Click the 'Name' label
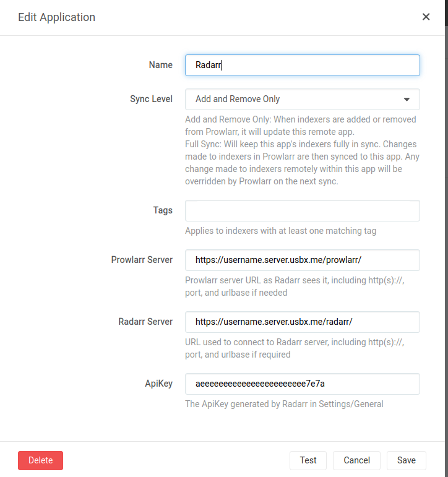The image size is (448, 477). pos(161,65)
